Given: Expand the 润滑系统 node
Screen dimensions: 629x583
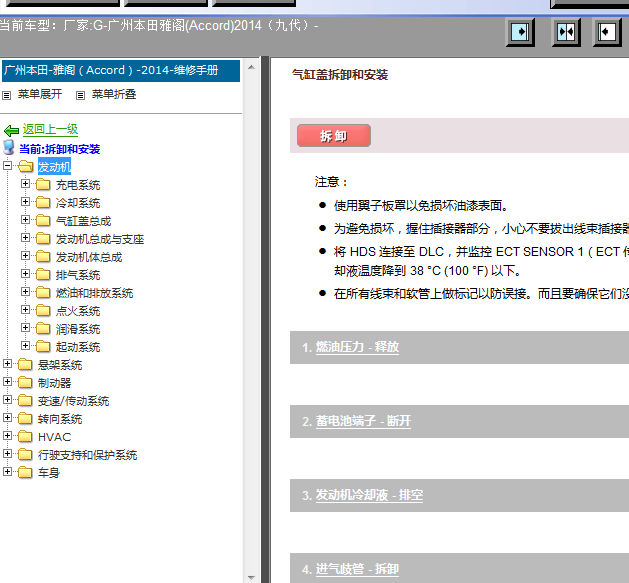Looking at the screenshot, I should (x=25, y=327).
